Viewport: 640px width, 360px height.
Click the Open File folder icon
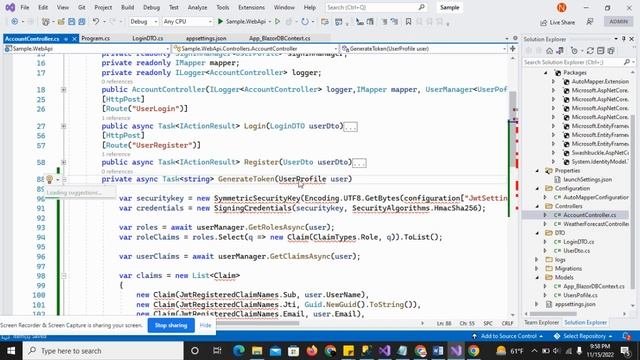tap(61, 22)
